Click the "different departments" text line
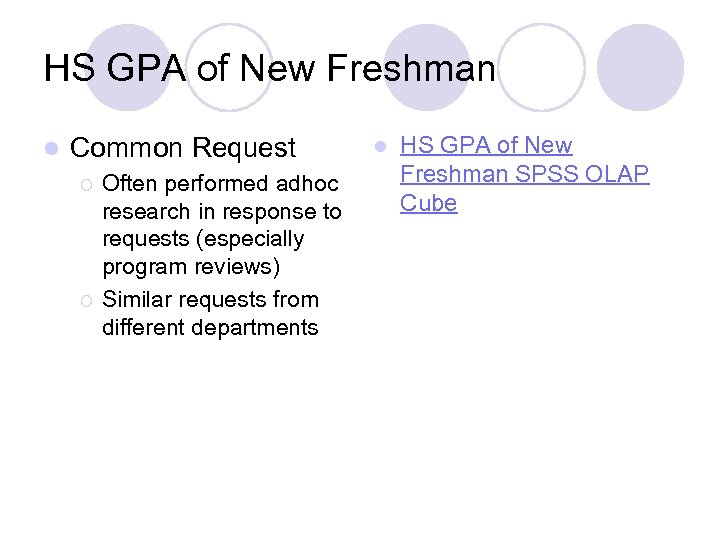Image resolution: width=720 pixels, height=540 pixels. click(210, 327)
